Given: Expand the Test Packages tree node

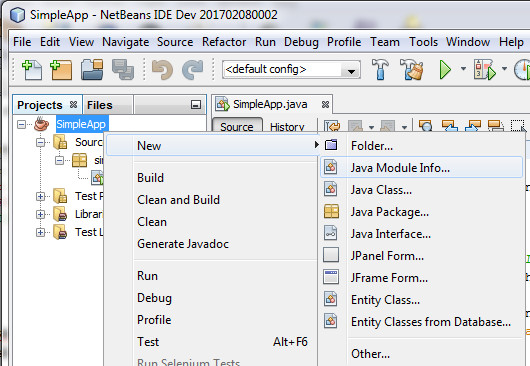Looking at the screenshot, I should 41,196.
